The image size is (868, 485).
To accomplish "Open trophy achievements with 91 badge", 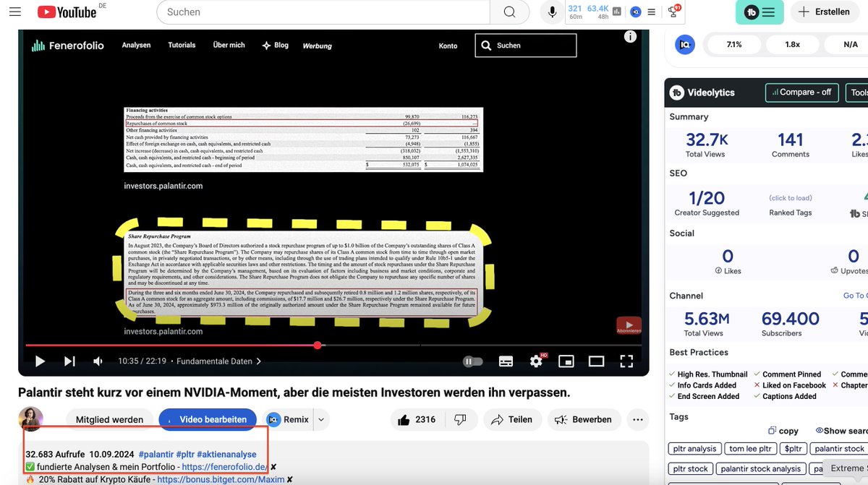I will click(x=673, y=12).
